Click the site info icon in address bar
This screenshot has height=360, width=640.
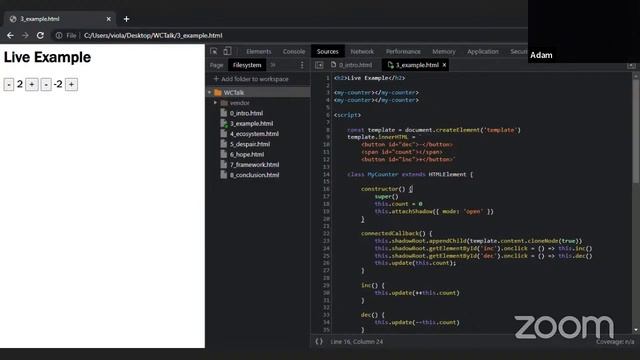59,36
